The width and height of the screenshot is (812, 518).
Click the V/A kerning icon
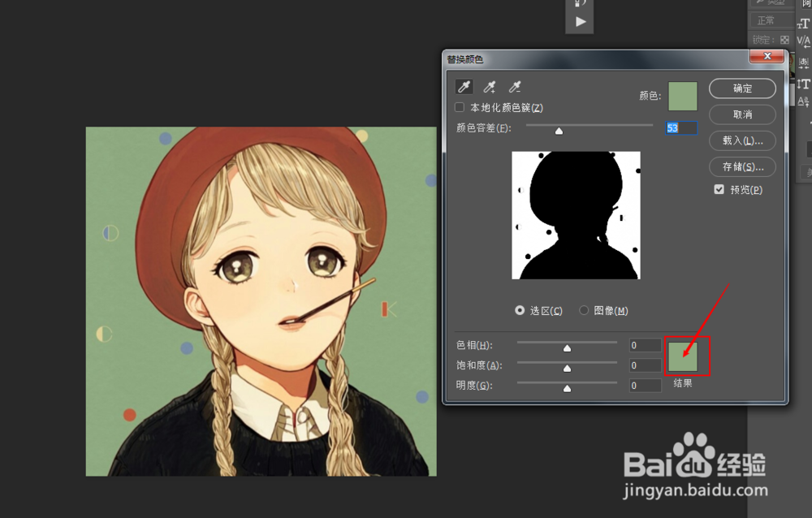tap(803, 41)
